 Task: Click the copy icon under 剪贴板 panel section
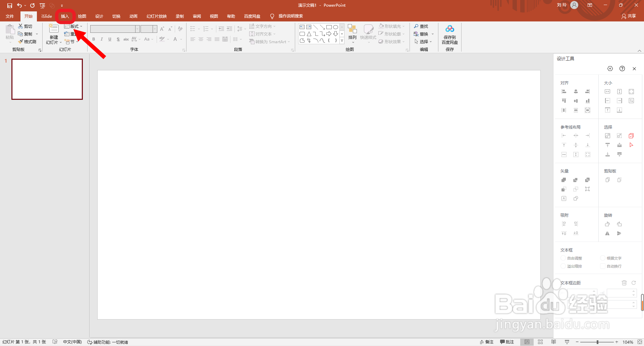[x=607, y=180]
